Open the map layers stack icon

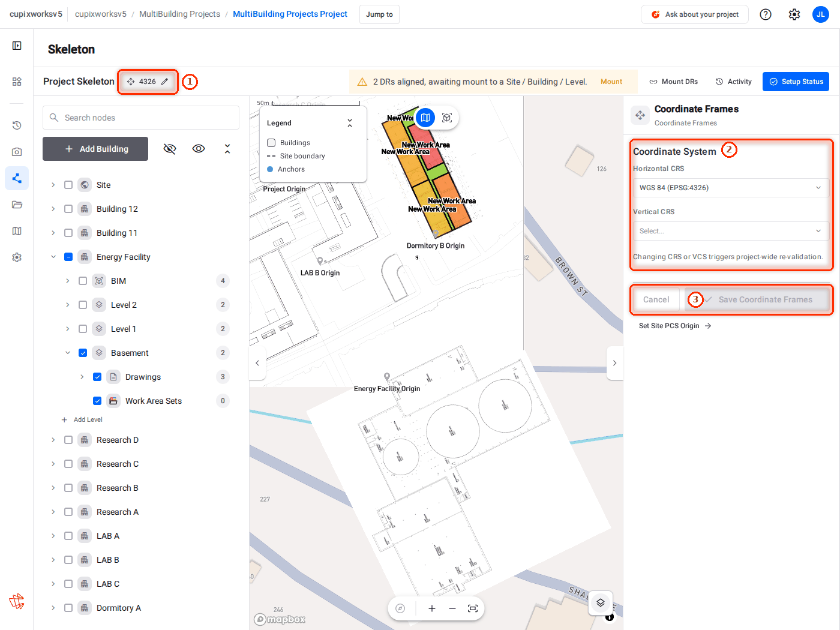(601, 602)
